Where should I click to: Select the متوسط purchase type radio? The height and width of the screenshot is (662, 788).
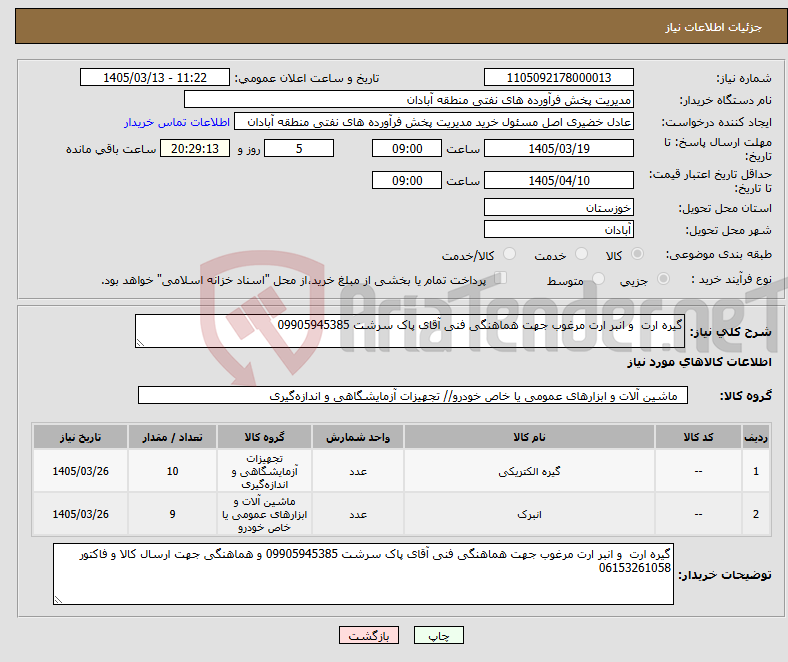point(598,278)
